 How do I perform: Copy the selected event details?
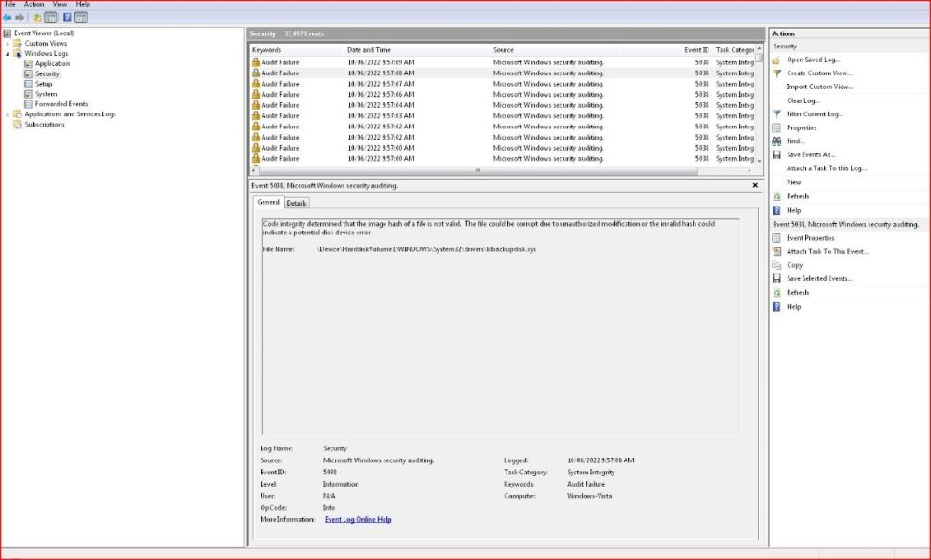click(x=793, y=264)
